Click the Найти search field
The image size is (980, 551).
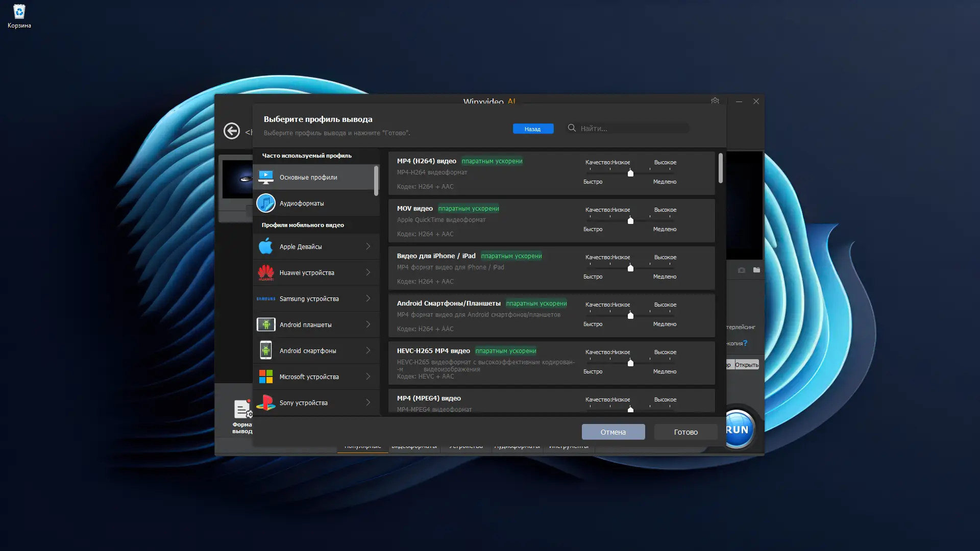pos(633,129)
